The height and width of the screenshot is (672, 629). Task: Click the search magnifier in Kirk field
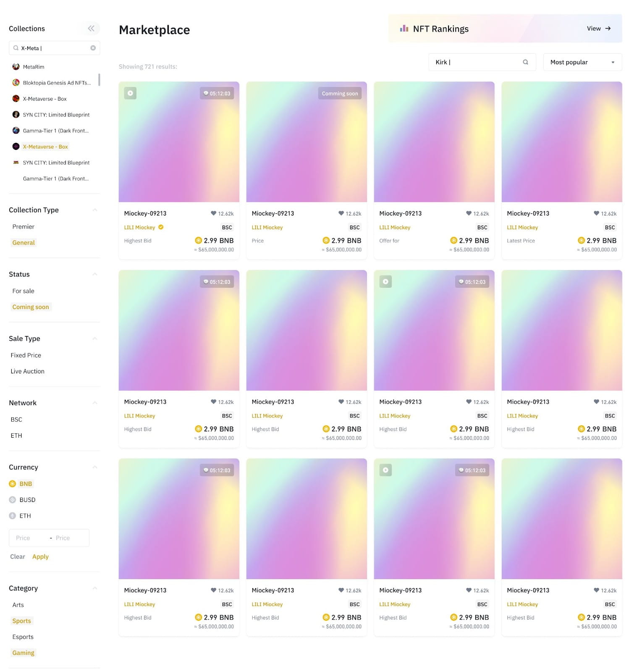click(525, 62)
